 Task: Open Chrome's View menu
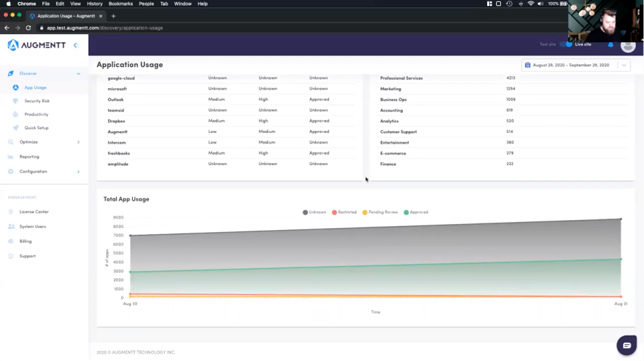pos(75,4)
